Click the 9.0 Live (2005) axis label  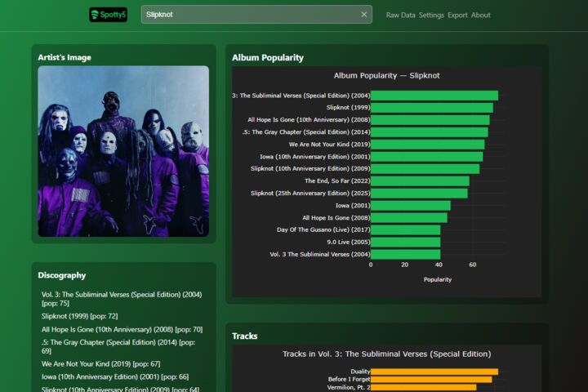click(349, 243)
